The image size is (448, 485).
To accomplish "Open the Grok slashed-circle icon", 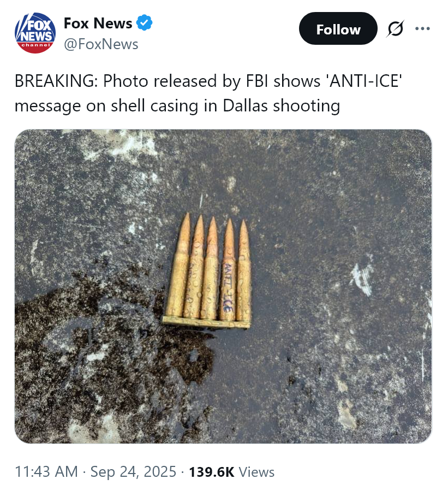I will tap(395, 29).
